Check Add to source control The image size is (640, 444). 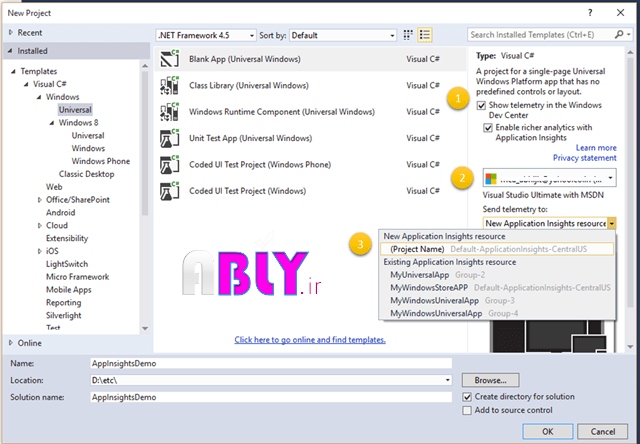coord(467,410)
